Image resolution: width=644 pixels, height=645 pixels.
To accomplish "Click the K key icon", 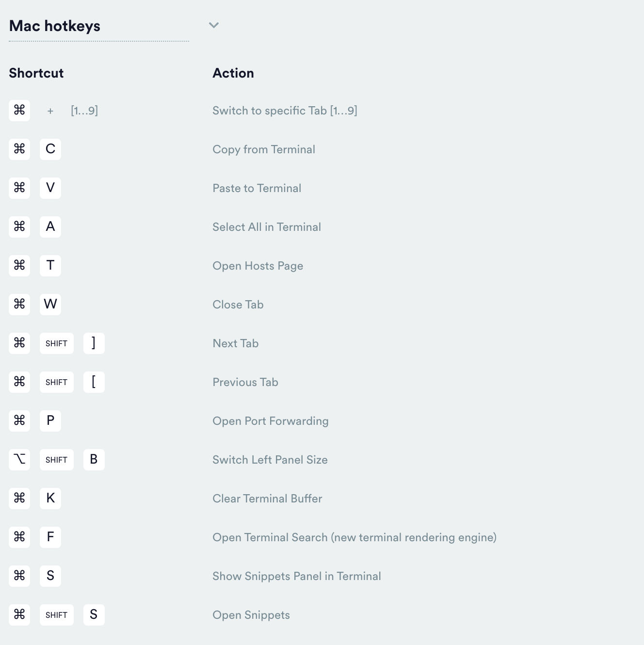I will (50, 498).
